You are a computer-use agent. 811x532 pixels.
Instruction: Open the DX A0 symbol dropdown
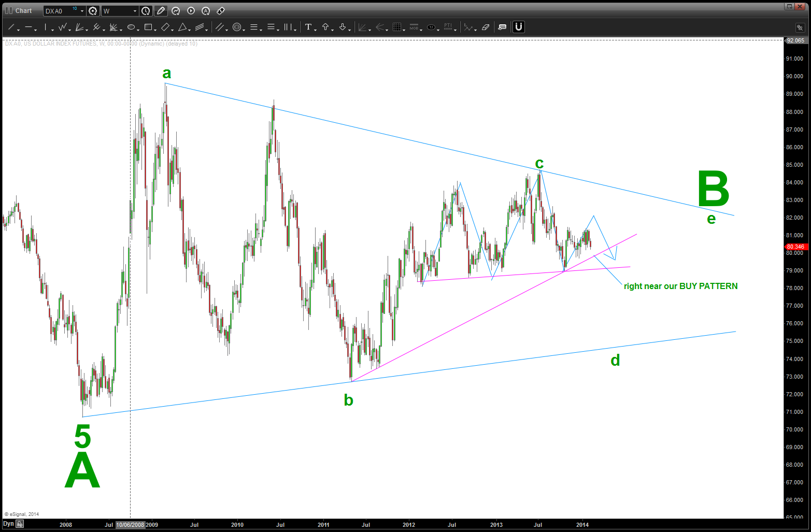pyautogui.click(x=82, y=11)
